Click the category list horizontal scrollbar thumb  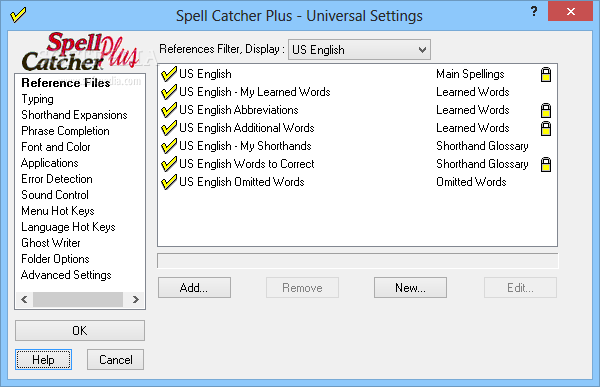(x=78, y=299)
